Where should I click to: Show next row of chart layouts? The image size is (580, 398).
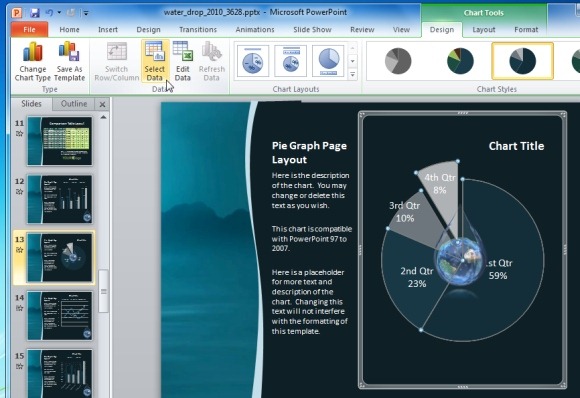353,61
